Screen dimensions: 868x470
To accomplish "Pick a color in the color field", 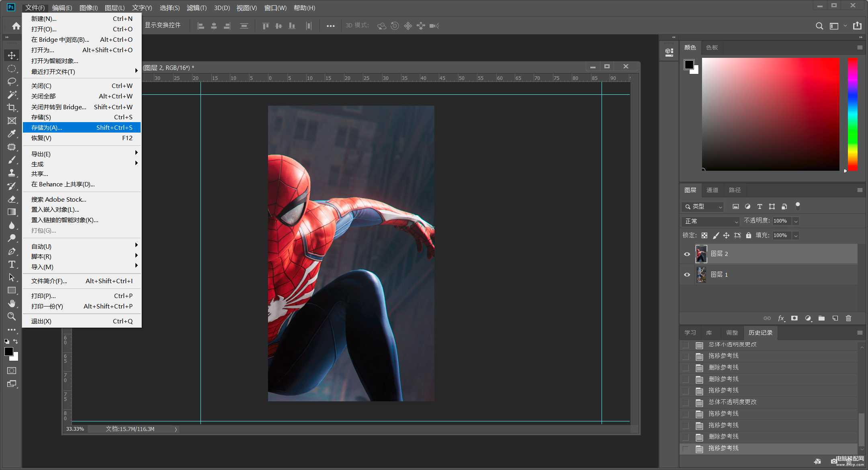I will pos(770,114).
